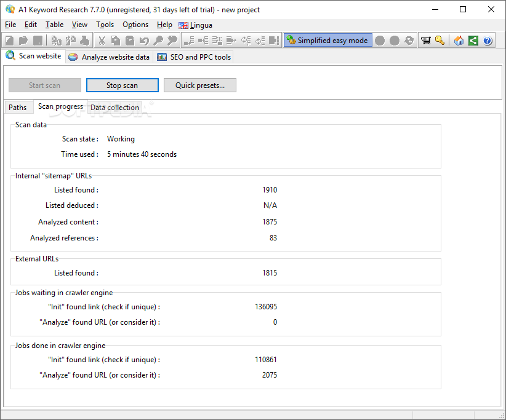Click jobs done value 110861
This screenshot has height=420, width=506.
coord(266,359)
